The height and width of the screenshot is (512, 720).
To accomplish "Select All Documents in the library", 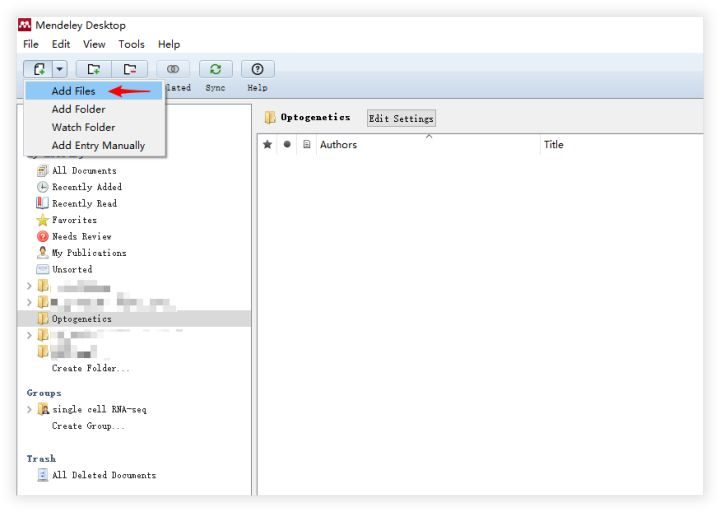I will point(84,171).
